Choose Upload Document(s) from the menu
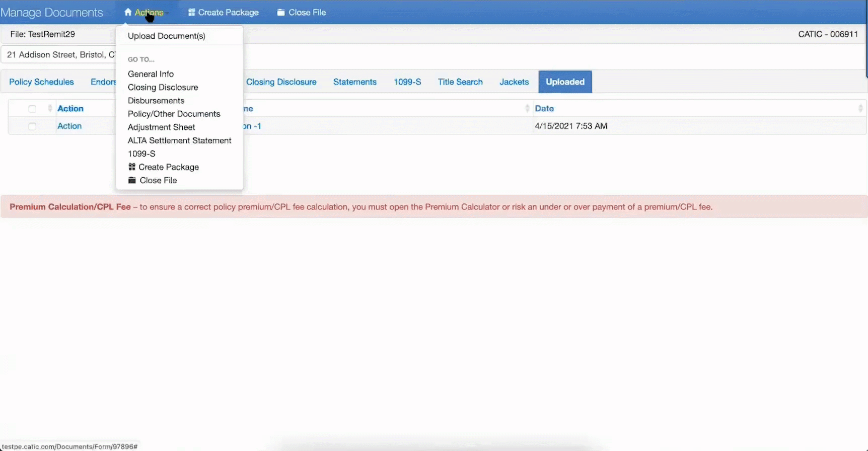The height and width of the screenshot is (451, 868). (167, 36)
